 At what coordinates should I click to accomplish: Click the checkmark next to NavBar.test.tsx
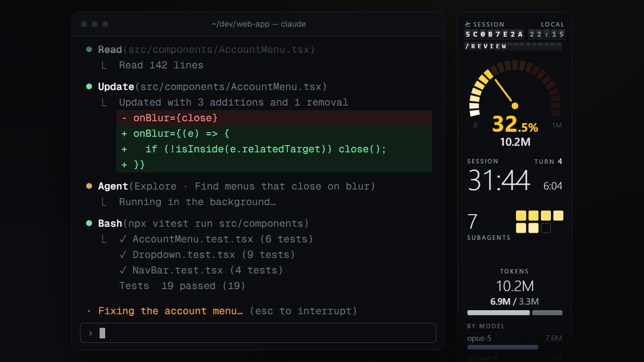point(123,270)
